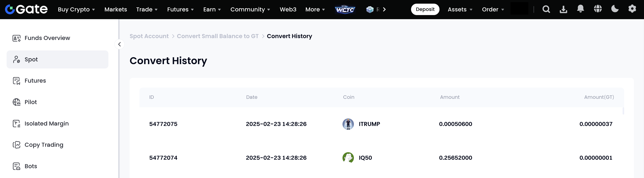Open the Markets menu item
Image resolution: width=644 pixels, height=178 pixels.
point(115,10)
